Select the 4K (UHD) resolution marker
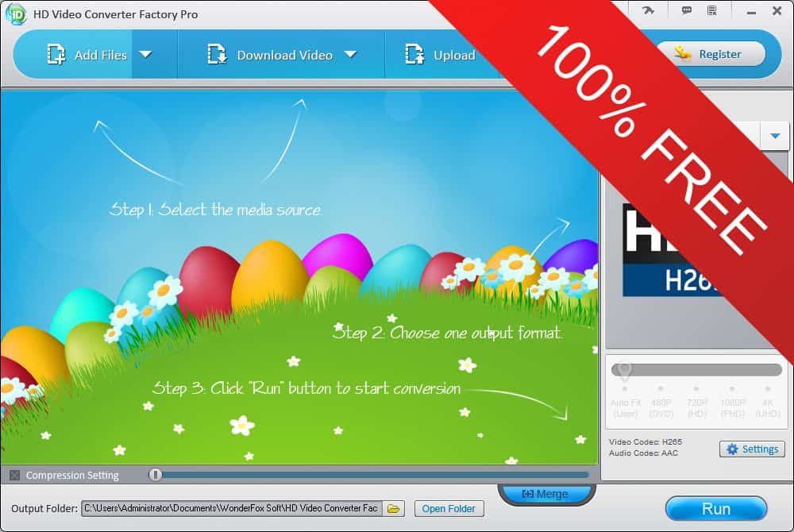 pyautogui.click(x=768, y=403)
